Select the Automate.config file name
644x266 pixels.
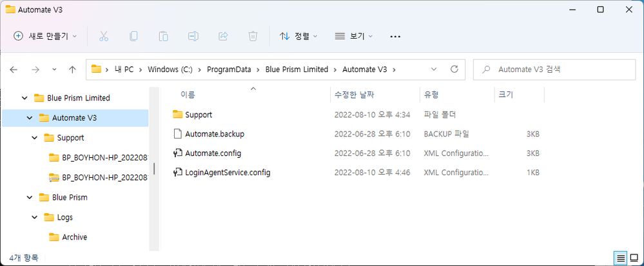coord(213,153)
